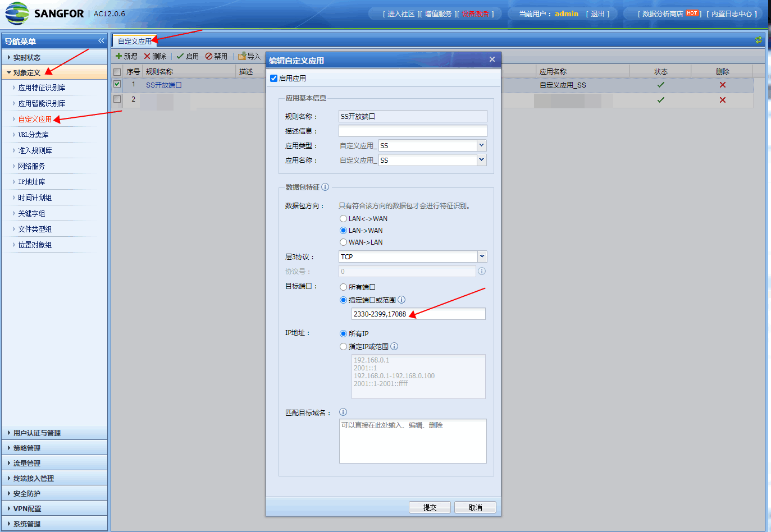
Task: Expand the 安全防护 section
Action: (54, 493)
